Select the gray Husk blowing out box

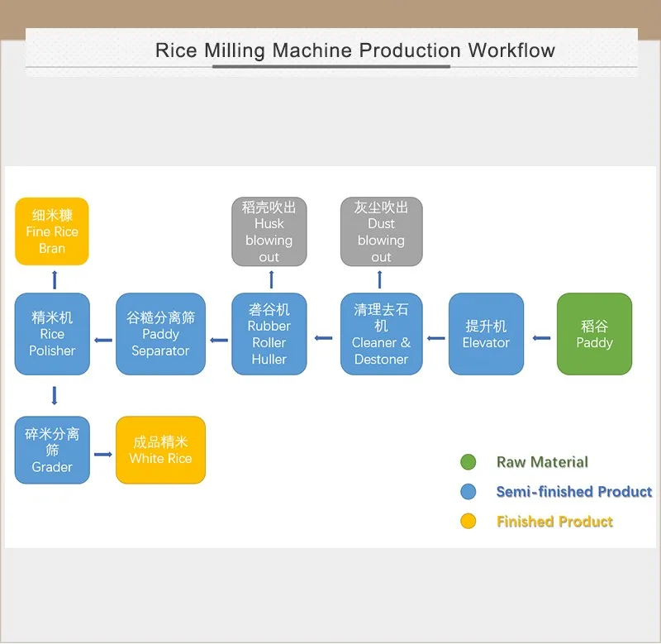pyautogui.click(x=269, y=231)
